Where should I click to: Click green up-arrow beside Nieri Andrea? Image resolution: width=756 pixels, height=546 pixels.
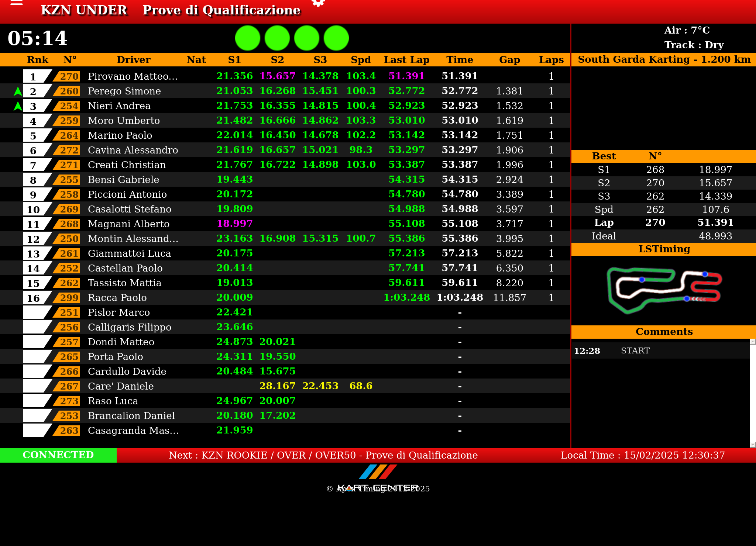click(x=17, y=106)
